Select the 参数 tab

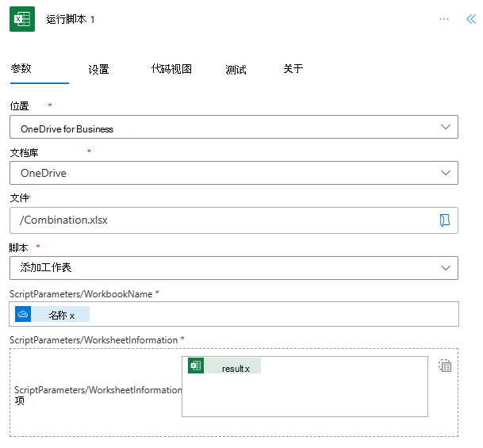21,68
